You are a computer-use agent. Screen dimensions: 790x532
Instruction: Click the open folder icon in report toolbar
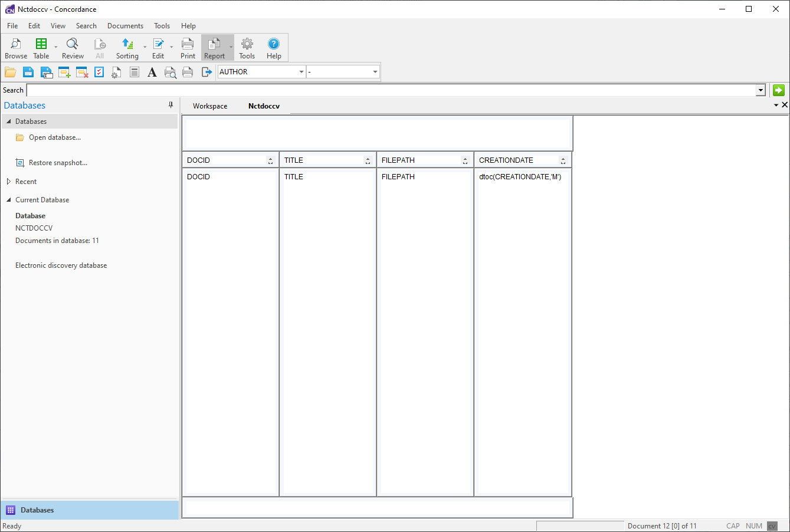pos(11,72)
